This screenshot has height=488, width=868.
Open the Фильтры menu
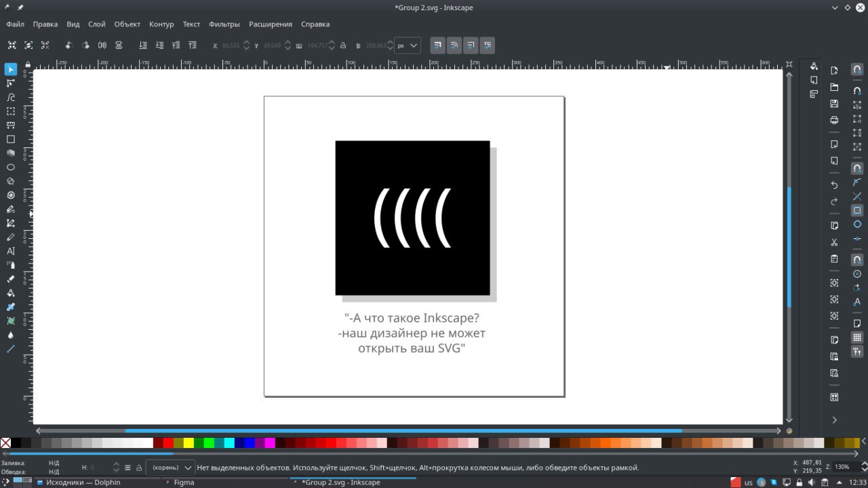coord(224,24)
